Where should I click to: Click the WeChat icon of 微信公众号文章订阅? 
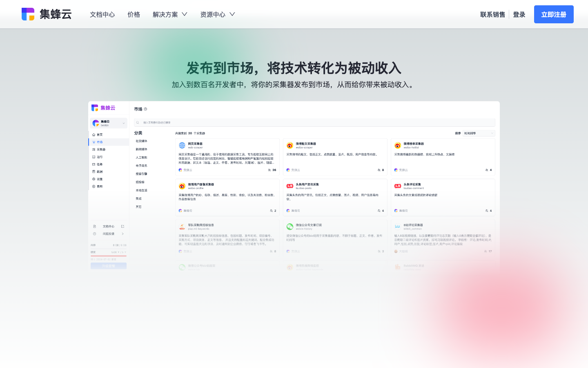point(290,227)
